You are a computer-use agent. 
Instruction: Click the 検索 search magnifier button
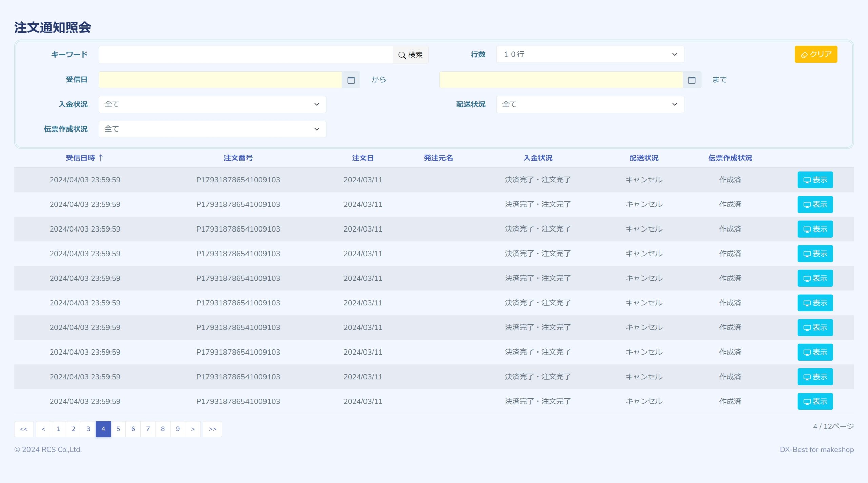click(410, 55)
